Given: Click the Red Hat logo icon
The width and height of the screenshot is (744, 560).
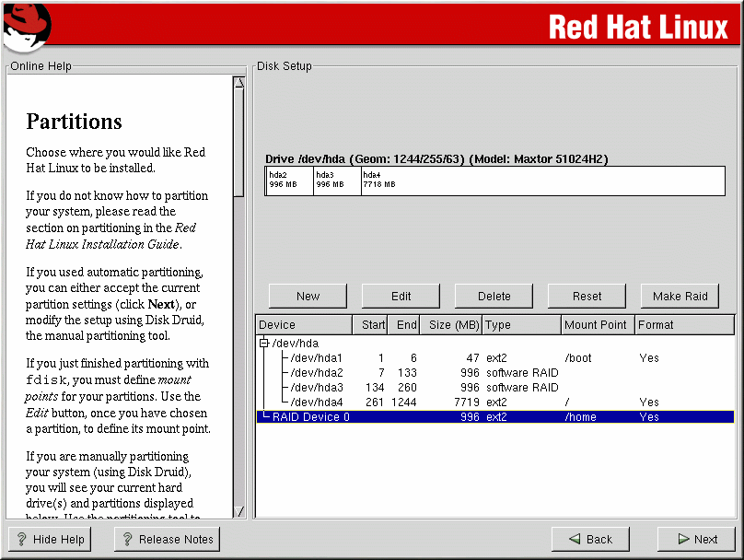Looking at the screenshot, I should tap(25, 28).
